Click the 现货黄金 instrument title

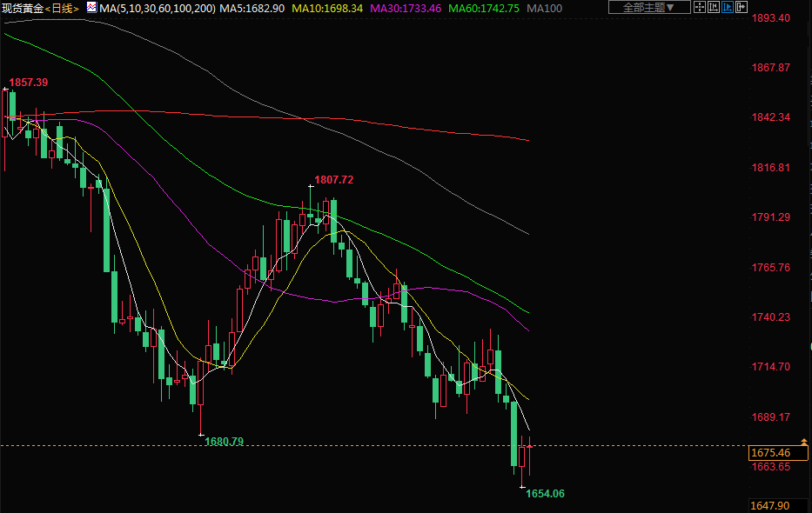click(x=23, y=8)
